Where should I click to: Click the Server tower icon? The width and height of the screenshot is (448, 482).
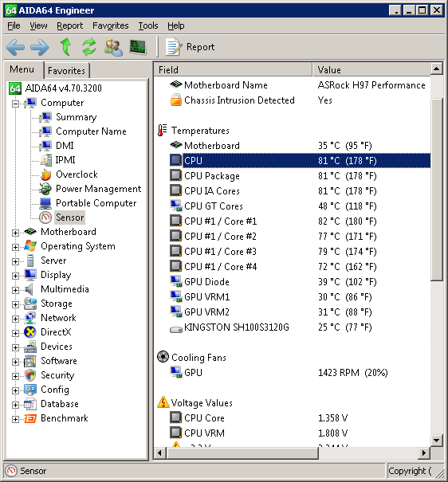30,261
